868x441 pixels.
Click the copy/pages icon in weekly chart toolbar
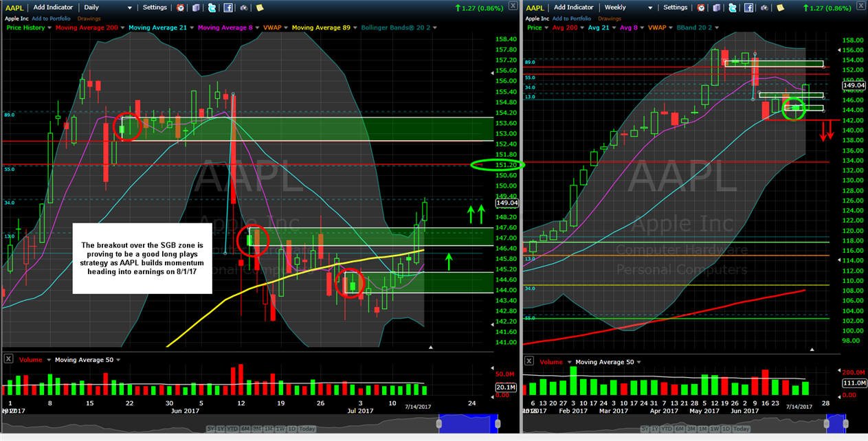click(x=716, y=8)
